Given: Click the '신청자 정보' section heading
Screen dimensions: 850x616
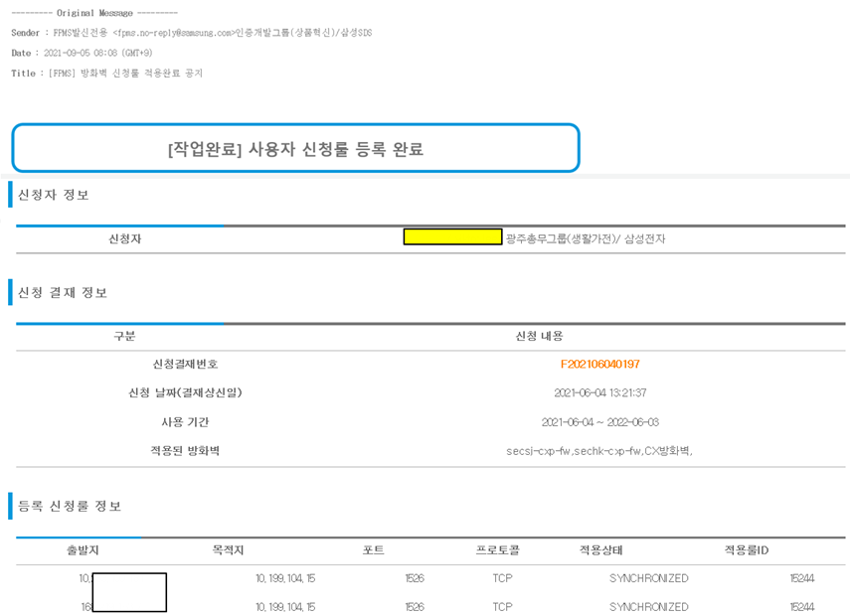Looking at the screenshot, I should (x=53, y=195).
